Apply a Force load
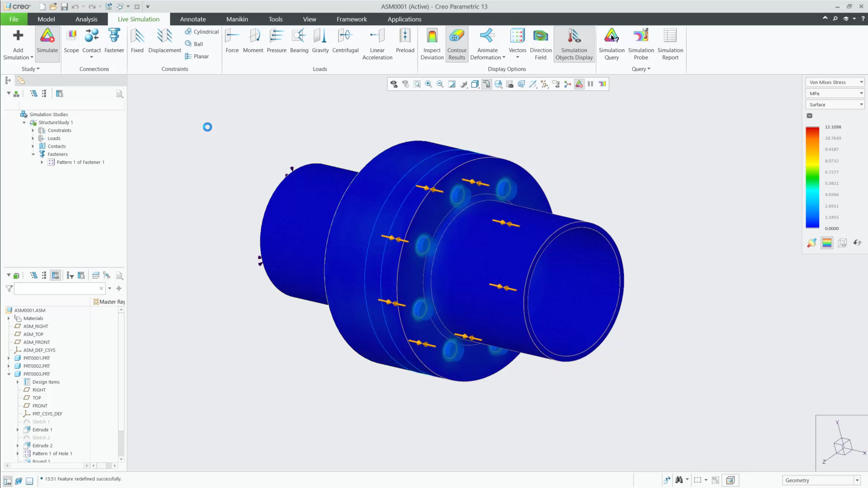This screenshot has height=488, width=868. pos(232,41)
